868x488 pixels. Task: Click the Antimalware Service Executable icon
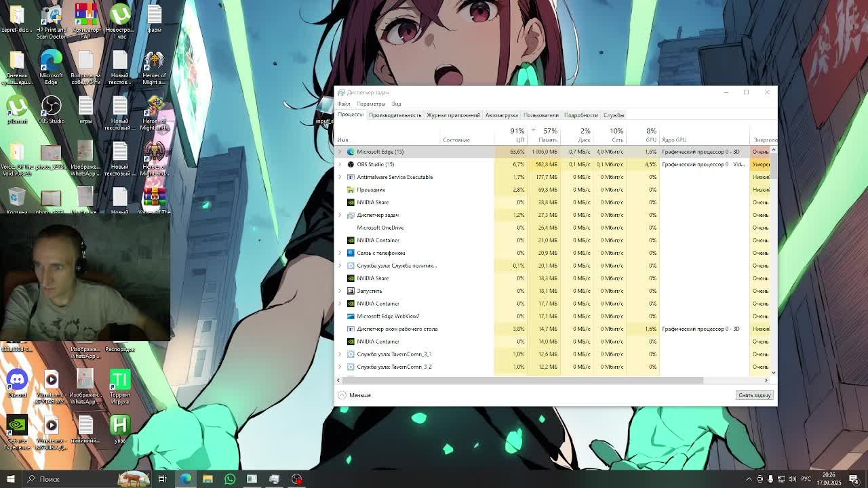coord(351,177)
